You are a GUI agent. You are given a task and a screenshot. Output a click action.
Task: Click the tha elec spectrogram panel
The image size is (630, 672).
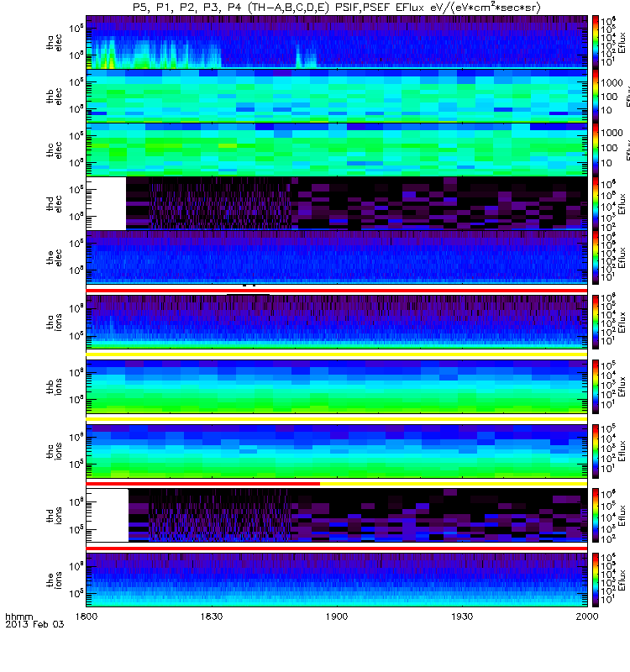(x=337, y=42)
